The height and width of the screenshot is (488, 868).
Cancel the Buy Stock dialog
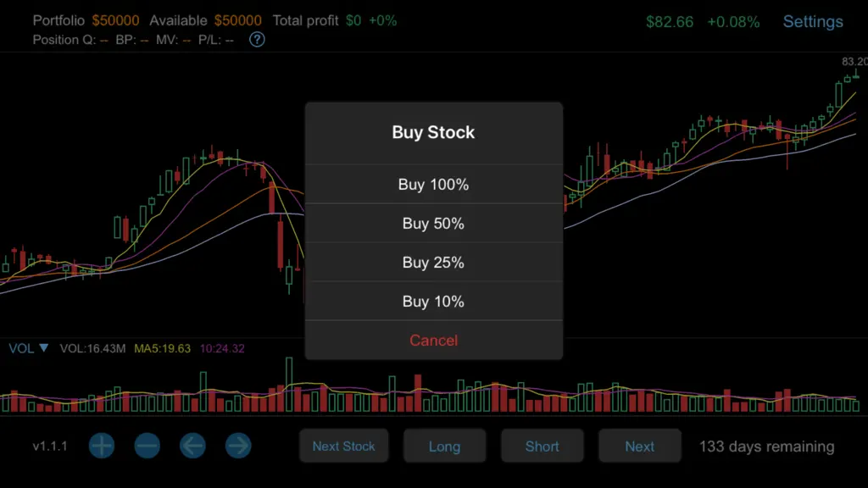433,341
